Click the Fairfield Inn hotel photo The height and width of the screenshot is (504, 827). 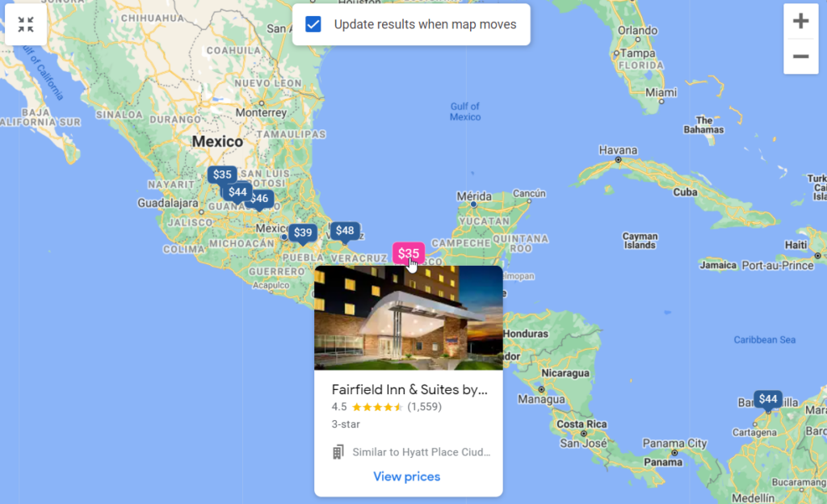coord(408,318)
